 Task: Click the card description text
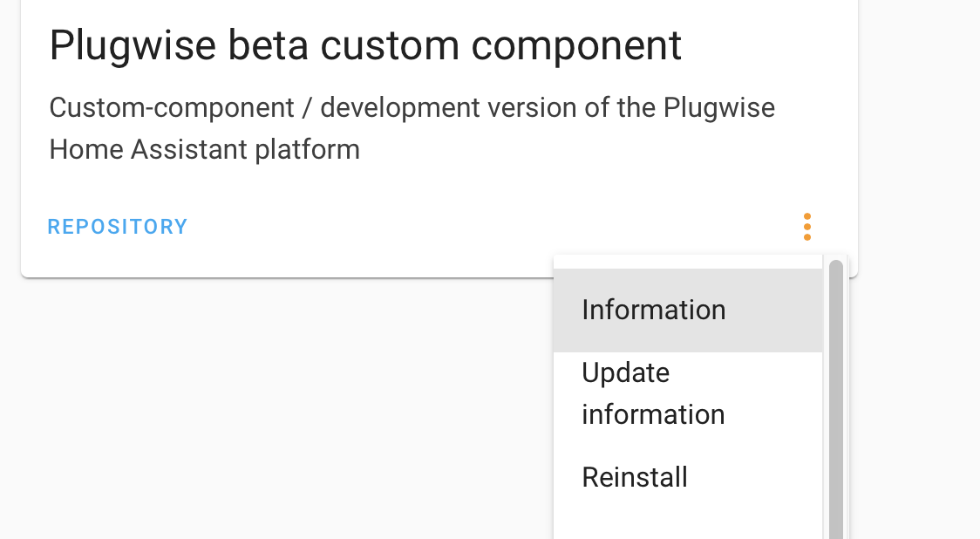[x=412, y=127]
